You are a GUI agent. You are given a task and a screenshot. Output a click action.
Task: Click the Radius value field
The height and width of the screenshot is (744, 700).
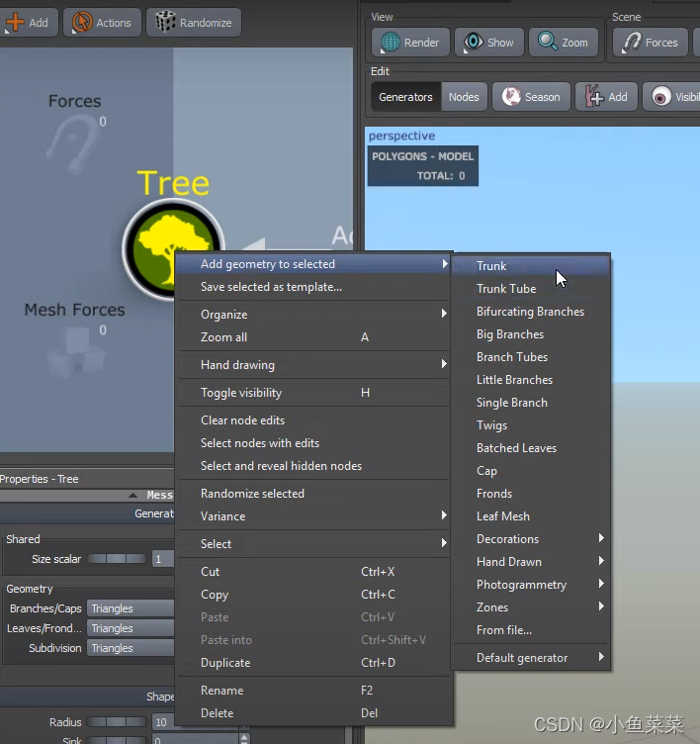tap(163, 721)
